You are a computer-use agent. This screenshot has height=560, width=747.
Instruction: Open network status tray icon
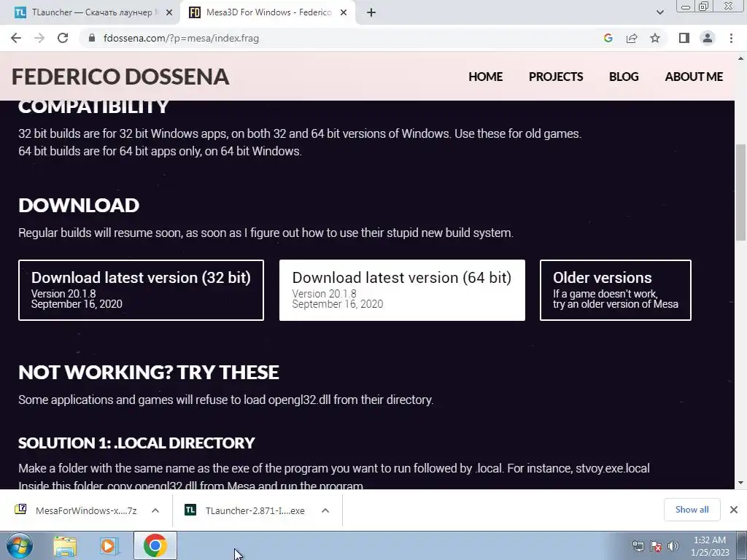(x=638, y=546)
